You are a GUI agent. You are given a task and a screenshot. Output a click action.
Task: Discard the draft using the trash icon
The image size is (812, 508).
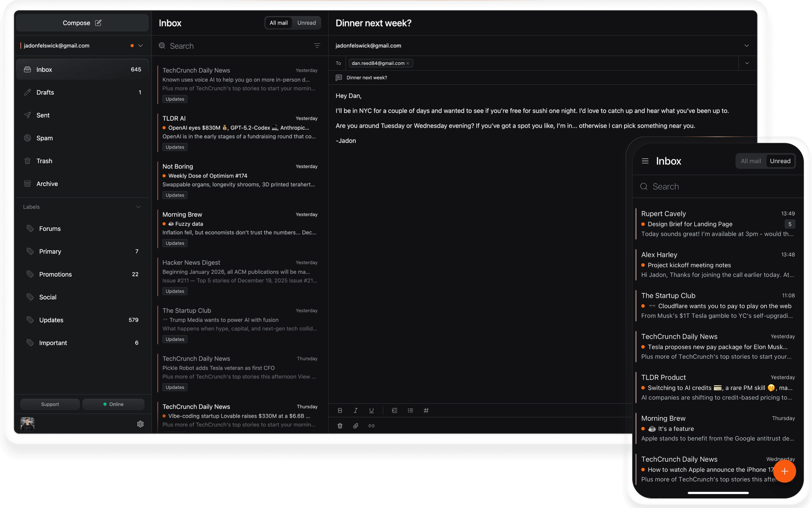pyautogui.click(x=340, y=426)
